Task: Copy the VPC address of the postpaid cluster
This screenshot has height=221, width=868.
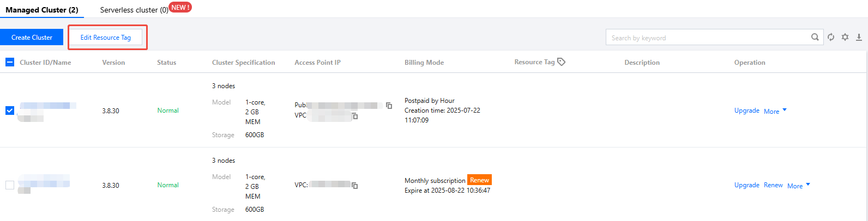Action: 355,116
